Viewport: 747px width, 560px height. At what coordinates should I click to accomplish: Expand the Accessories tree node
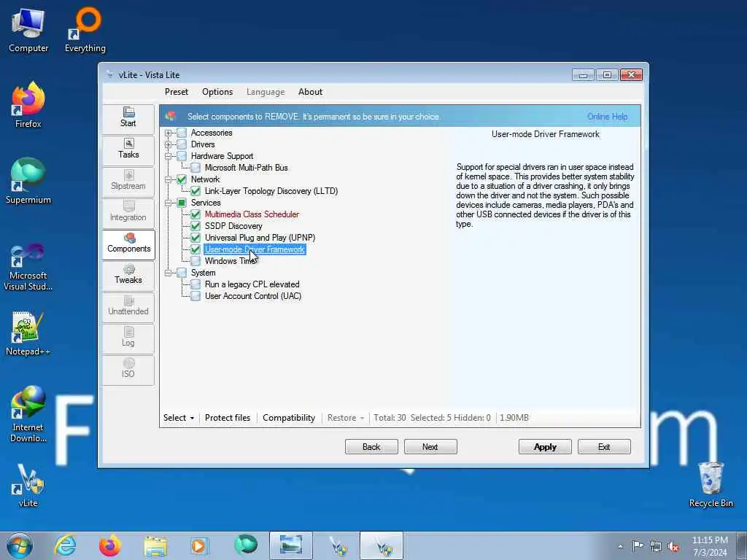[x=169, y=133]
